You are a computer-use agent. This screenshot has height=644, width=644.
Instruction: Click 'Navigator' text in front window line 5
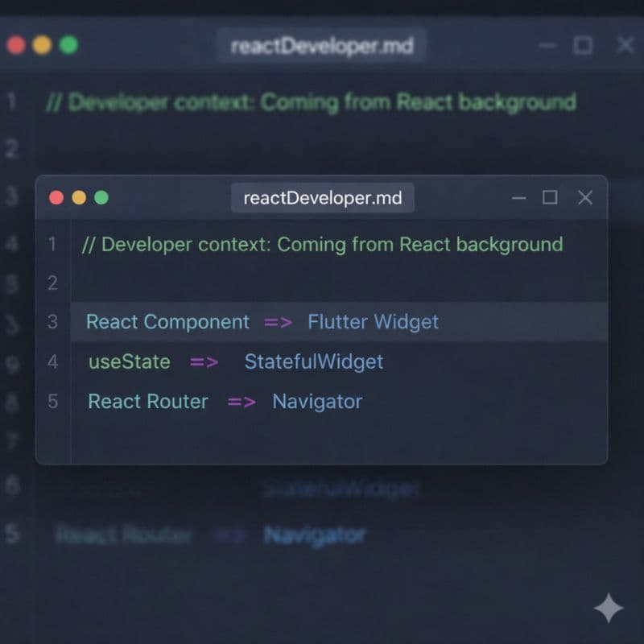click(x=317, y=402)
